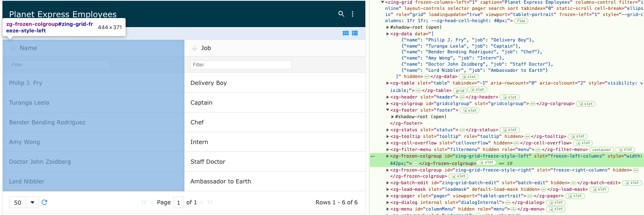644x215 pixels.
Task: Click the 'Rows 1 - 6 of 6' status text
Action: pos(337,202)
